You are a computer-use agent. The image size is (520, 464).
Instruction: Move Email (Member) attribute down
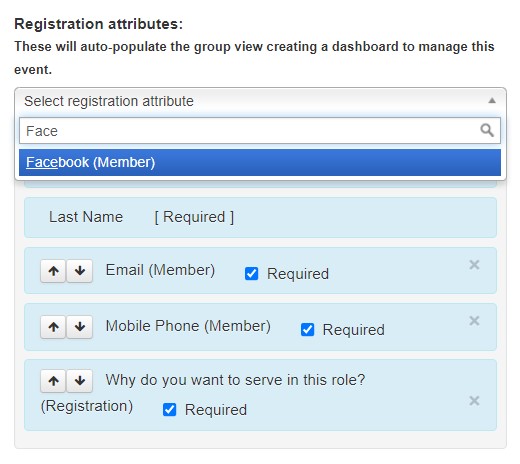(80, 271)
